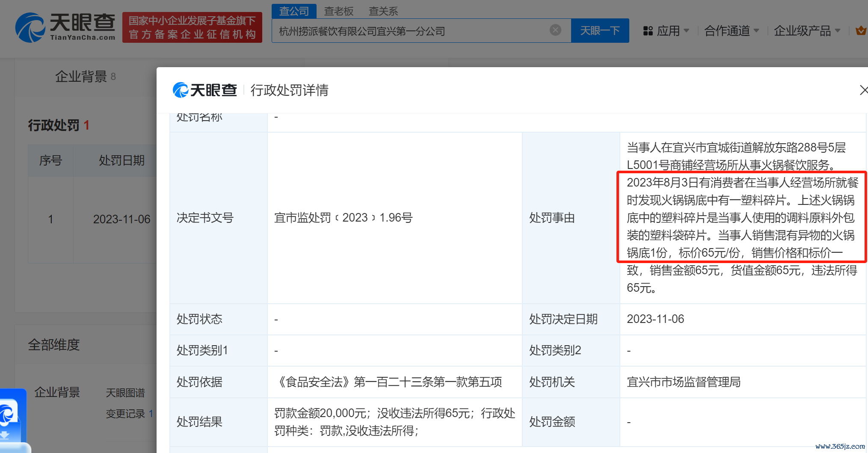
Task: Expand the 企业级产品 dropdown
Action: (x=807, y=31)
